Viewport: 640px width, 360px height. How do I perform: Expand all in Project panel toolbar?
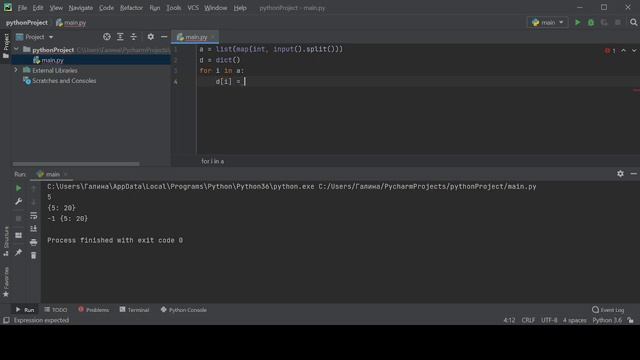click(120, 37)
